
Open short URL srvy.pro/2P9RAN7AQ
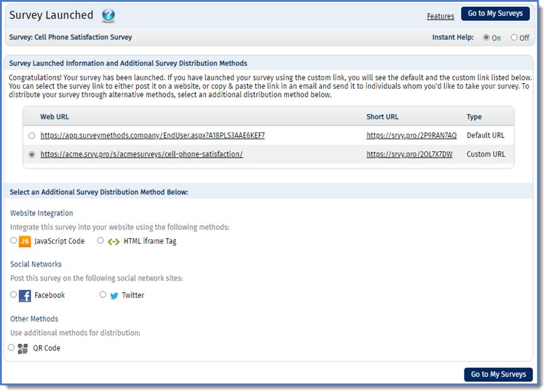[411, 135]
